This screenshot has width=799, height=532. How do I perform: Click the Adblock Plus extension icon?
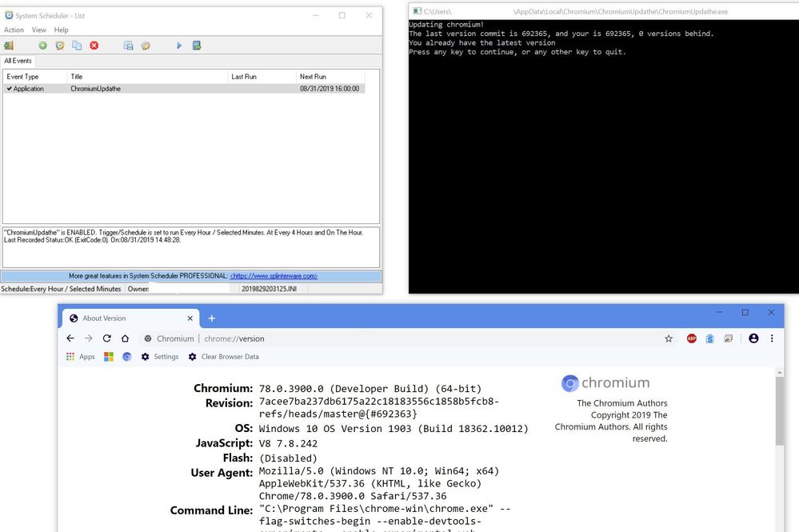tap(692, 338)
